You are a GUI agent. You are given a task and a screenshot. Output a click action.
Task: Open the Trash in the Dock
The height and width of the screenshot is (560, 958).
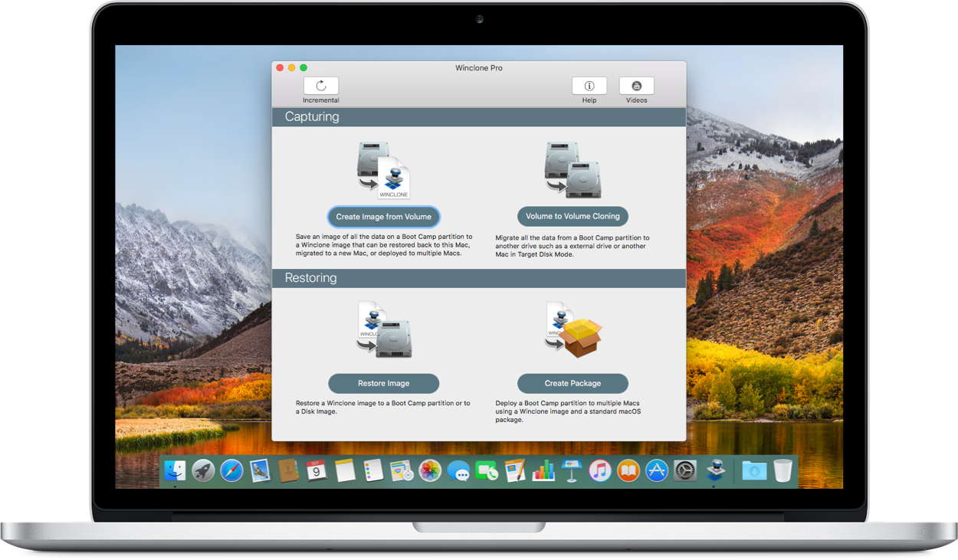tap(782, 470)
